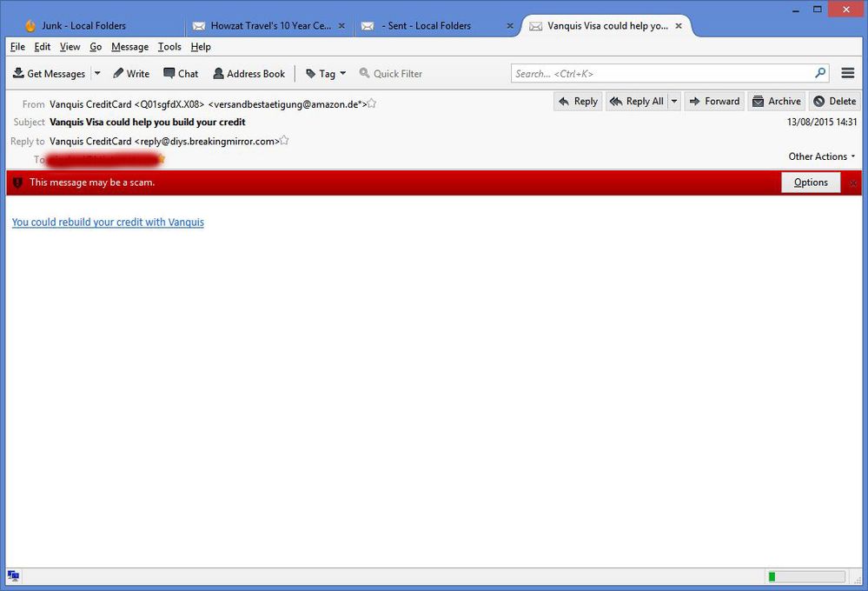Screen dimensions: 868x591
Task: Open the Get Messages dropdown arrow
Action: (x=97, y=73)
